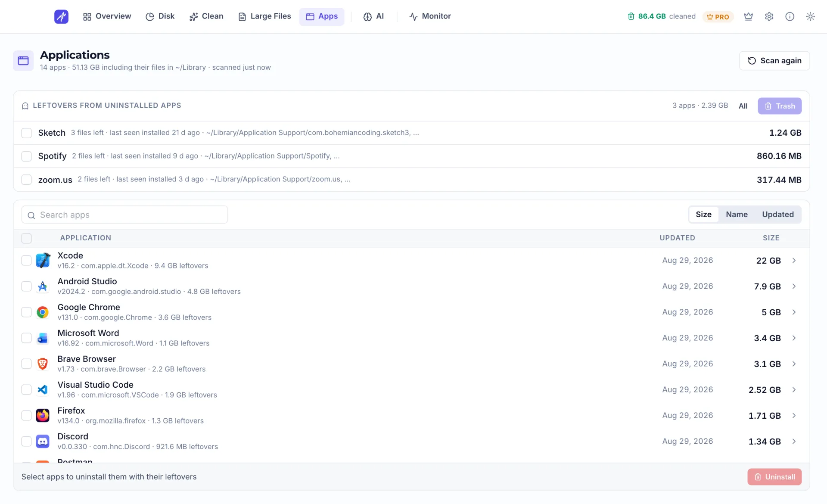Screen dimensions: 827x504
Task: Select the Google Chrome checkbox
Action: tap(27, 312)
